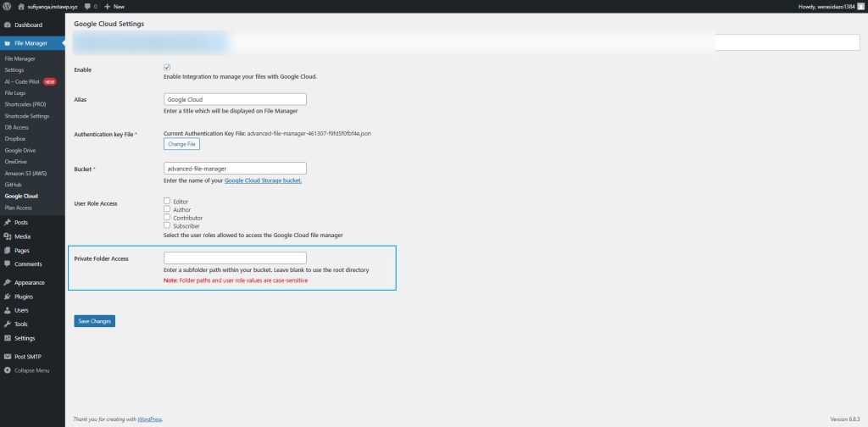
Task: Open the Google Drive submenu item
Action: click(x=19, y=150)
